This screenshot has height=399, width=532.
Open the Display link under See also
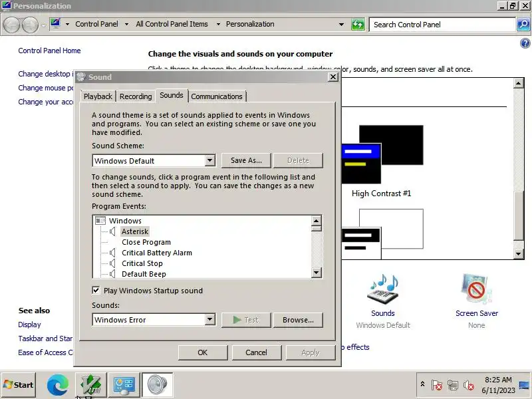(x=29, y=325)
